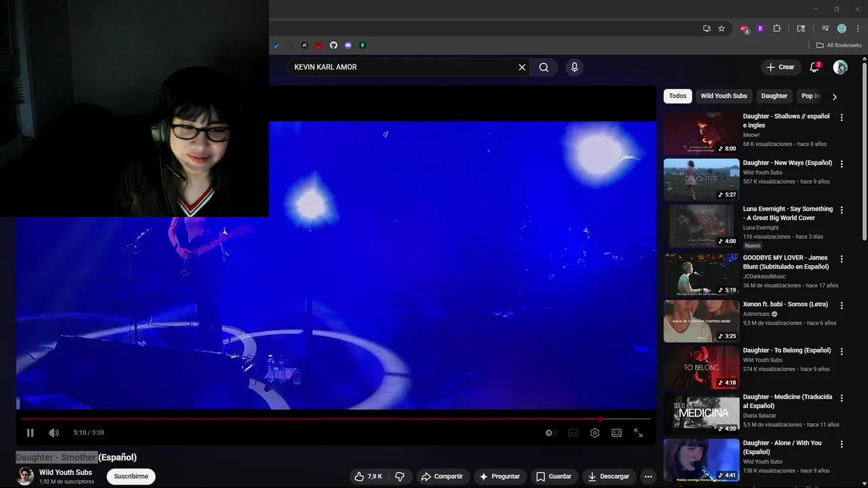
Task: Open options for Luna Evernight Say Something video
Action: click(842, 210)
